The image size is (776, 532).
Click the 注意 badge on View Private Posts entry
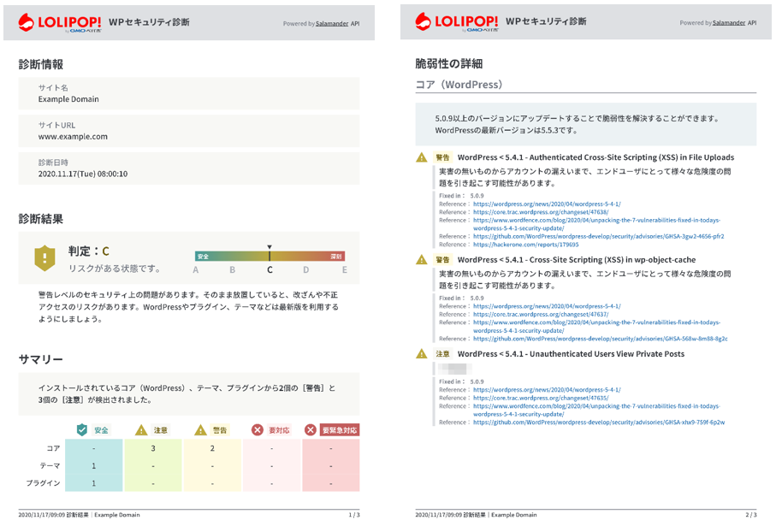[x=442, y=354]
